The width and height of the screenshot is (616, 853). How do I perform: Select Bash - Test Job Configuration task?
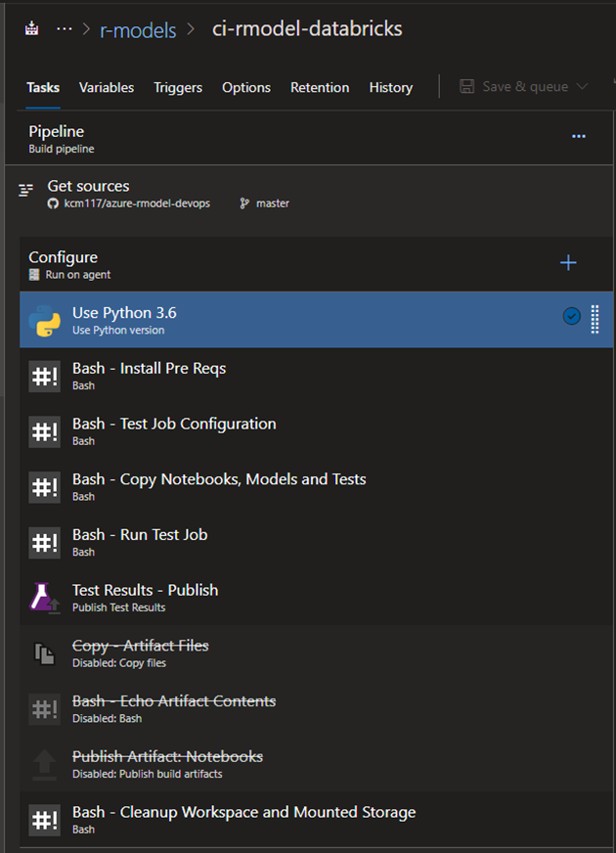[317, 431]
